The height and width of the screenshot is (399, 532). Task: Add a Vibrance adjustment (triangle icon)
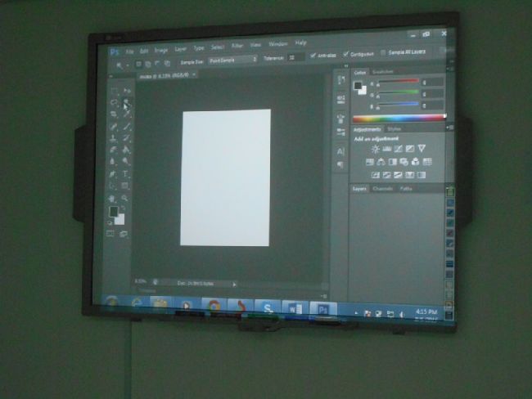[422, 148]
